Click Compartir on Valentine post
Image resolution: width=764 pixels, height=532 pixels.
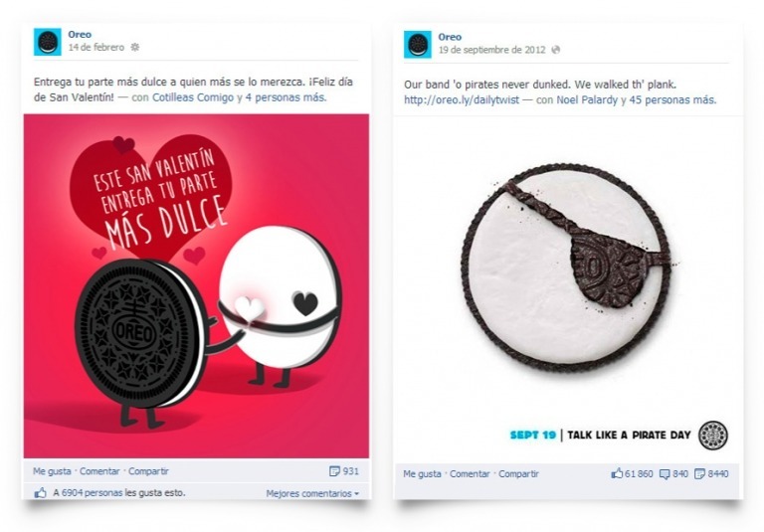pyautogui.click(x=148, y=471)
